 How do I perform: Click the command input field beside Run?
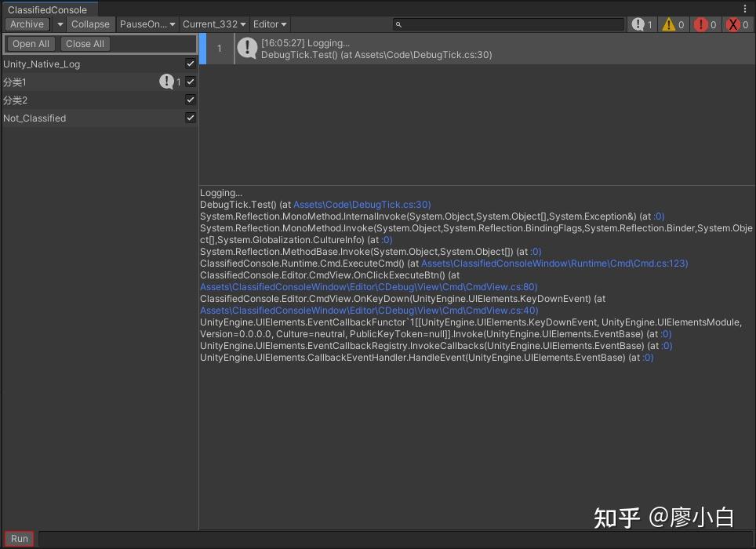(395, 538)
